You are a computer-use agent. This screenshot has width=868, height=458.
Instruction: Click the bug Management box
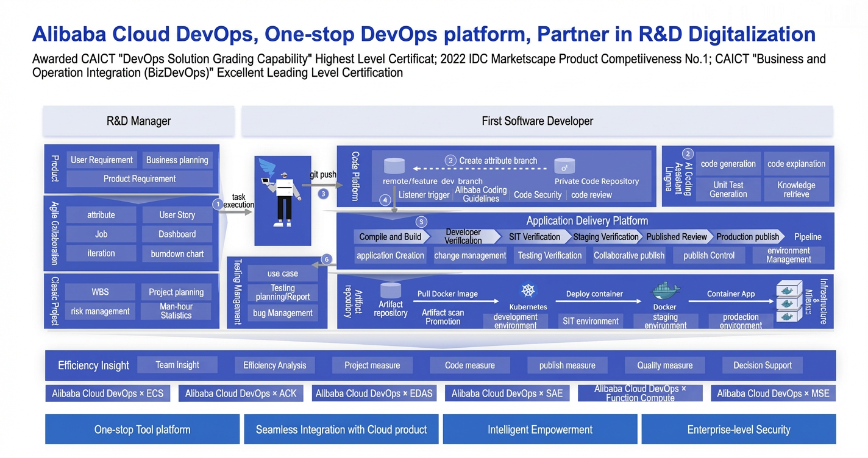click(283, 313)
